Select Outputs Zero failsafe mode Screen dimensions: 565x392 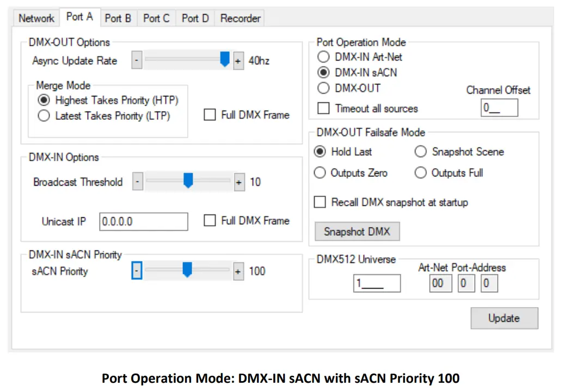(x=320, y=173)
